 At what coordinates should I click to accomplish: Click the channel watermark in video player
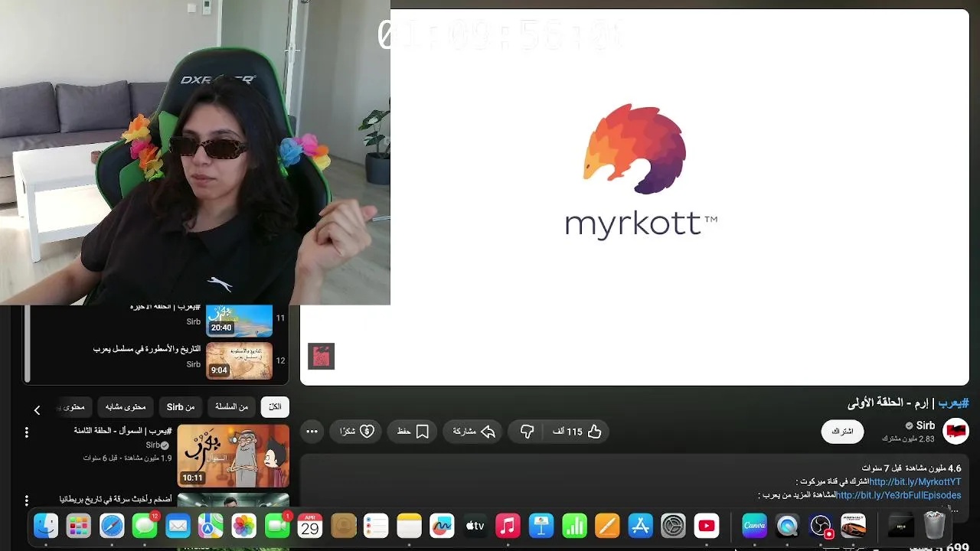point(321,356)
